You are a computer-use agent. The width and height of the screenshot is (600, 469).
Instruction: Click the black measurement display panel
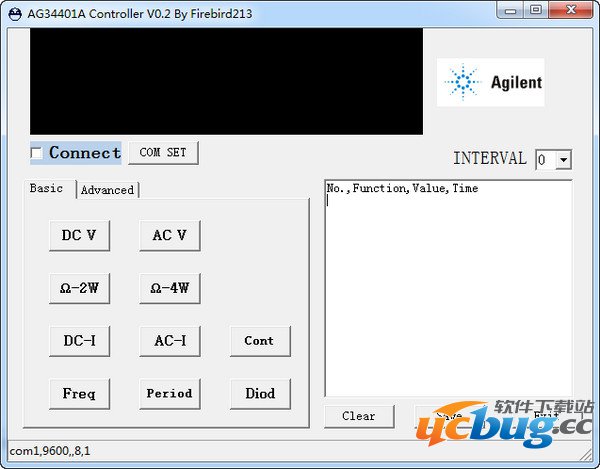click(x=227, y=81)
